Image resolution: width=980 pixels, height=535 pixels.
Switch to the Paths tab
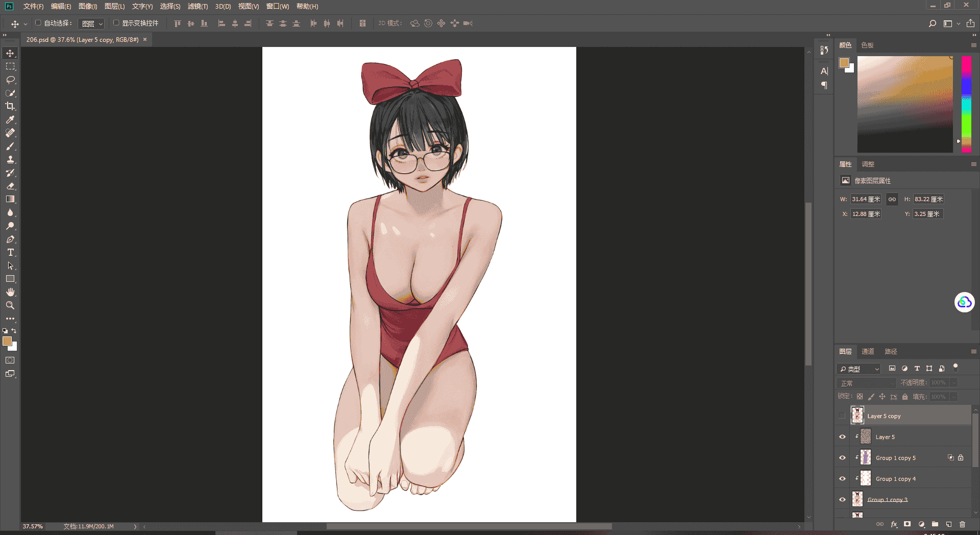click(891, 351)
